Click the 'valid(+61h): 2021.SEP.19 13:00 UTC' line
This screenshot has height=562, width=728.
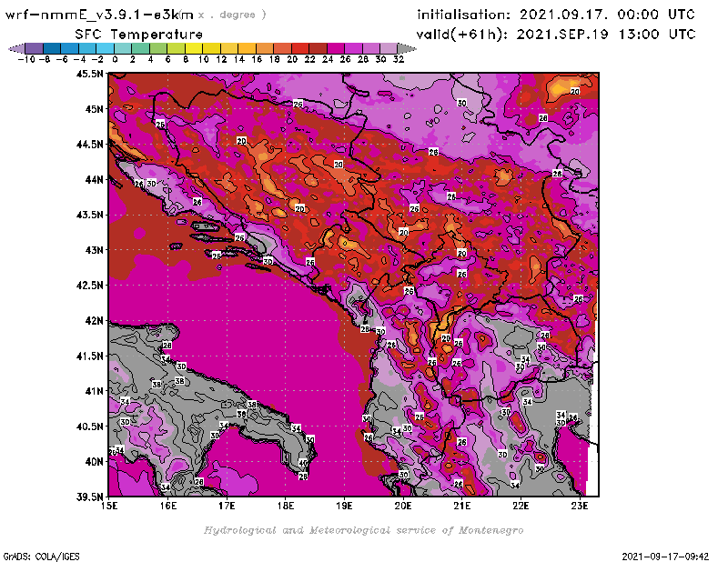tap(556, 35)
